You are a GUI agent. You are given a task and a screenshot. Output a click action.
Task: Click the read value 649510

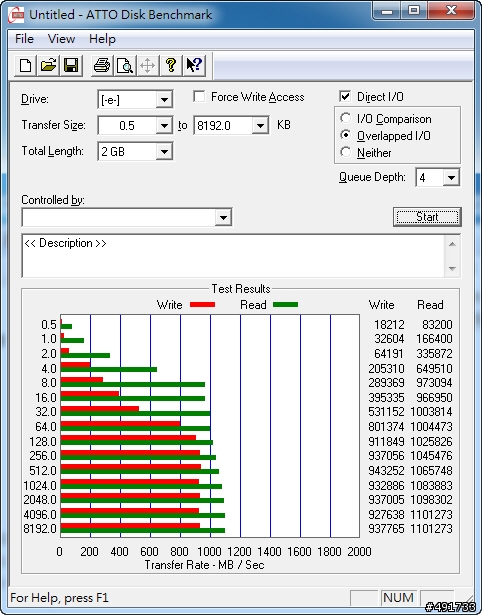click(434, 369)
